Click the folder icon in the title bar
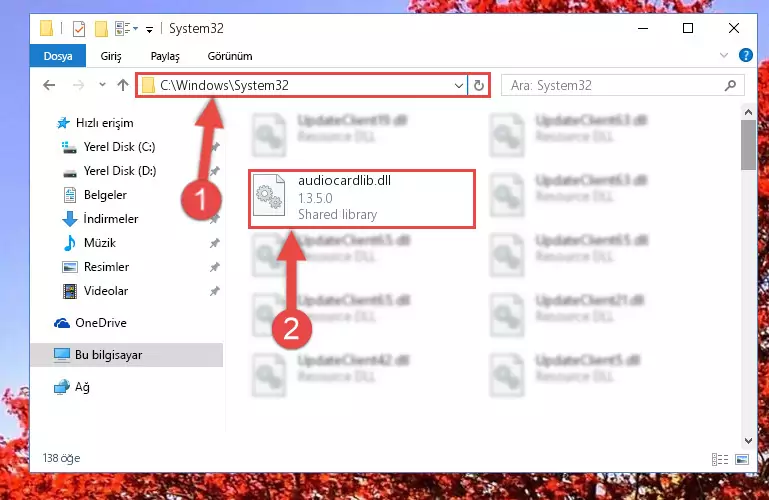The image size is (769, 500). point(47,28)
